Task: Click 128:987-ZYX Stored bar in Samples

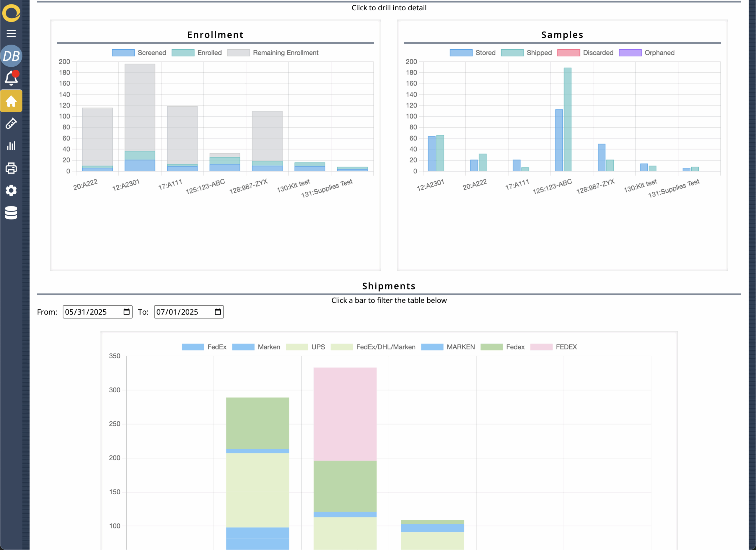Action: pos(601,157)
